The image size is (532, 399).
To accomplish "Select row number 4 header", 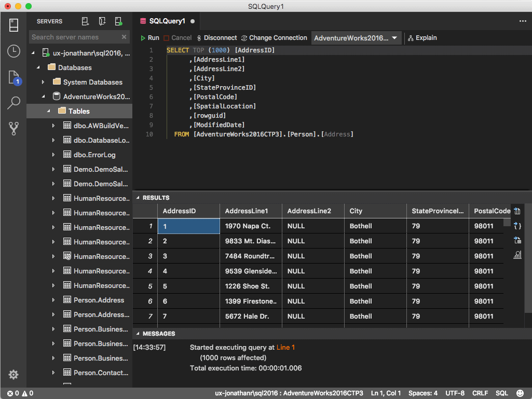I will (x=145, y=271).
